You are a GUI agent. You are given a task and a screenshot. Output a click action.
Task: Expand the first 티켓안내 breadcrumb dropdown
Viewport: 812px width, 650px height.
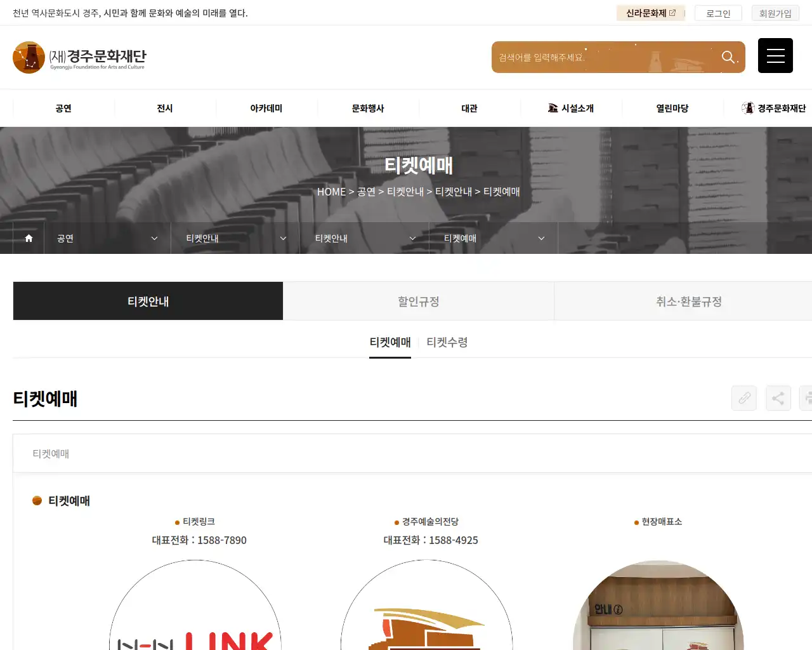pyautogui.click(x=235, y=238)
